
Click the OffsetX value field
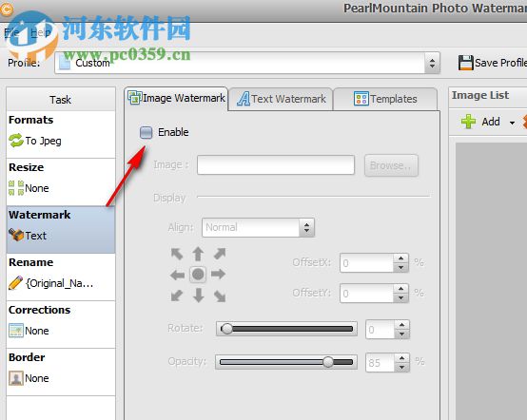366,263
